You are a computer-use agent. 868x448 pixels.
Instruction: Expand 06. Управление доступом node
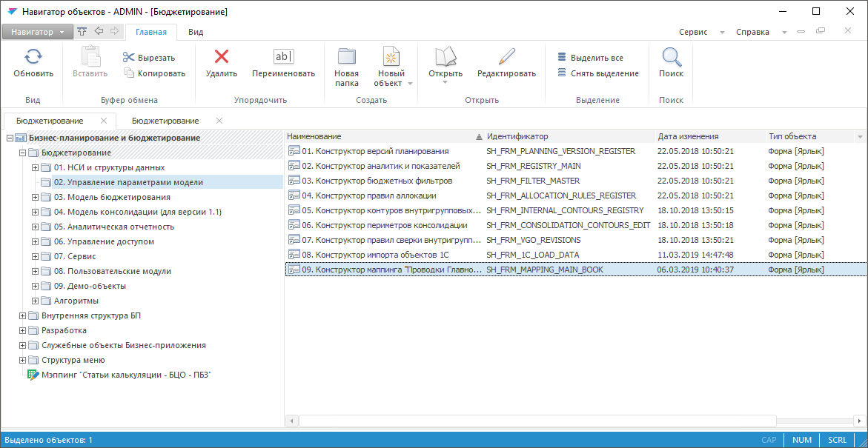click(35, 241)
